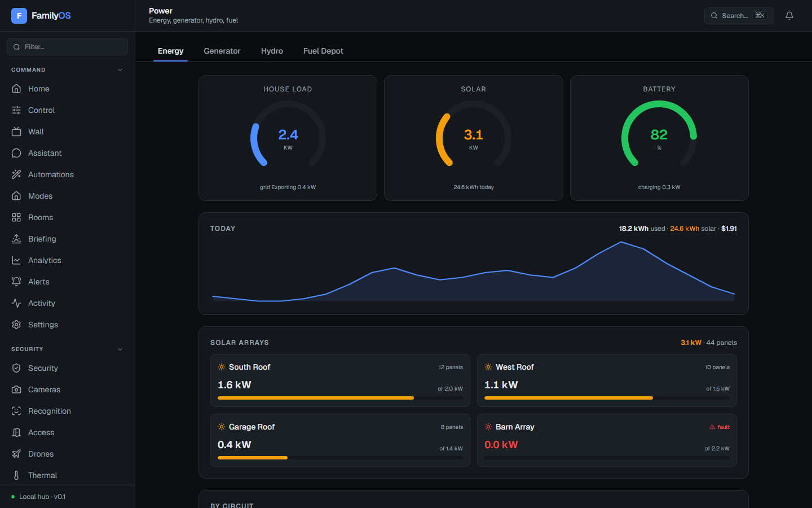The width and height of the screenshot is (812, 508).
Task: Click the sun icon beside West Roof
Action: pyautogui.click(x=488, y=367)
